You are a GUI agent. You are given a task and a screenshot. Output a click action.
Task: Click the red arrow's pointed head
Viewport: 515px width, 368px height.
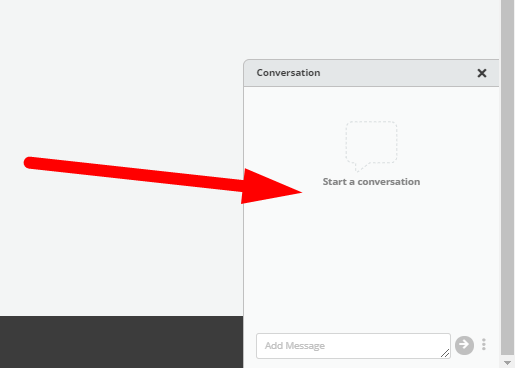pyautogui.click(x=271, y=187)
